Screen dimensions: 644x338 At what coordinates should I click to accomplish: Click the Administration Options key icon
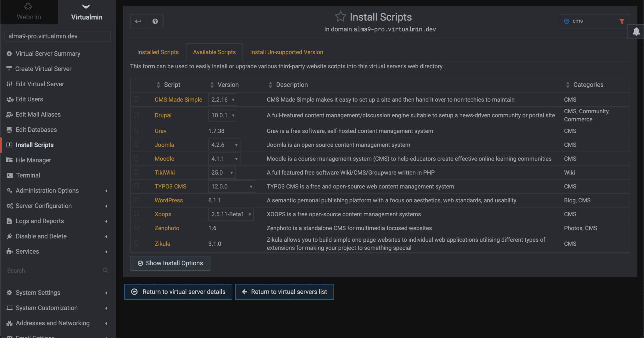coord(9,190)
